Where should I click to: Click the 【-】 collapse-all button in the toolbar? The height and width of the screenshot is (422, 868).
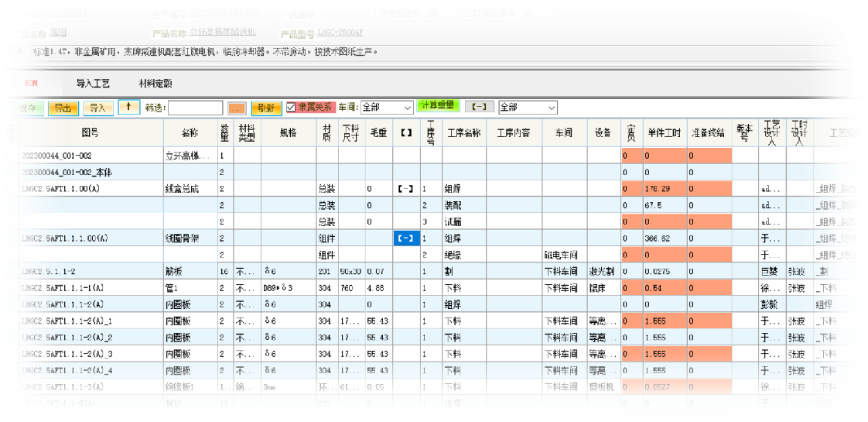click(x=480, y=107)
